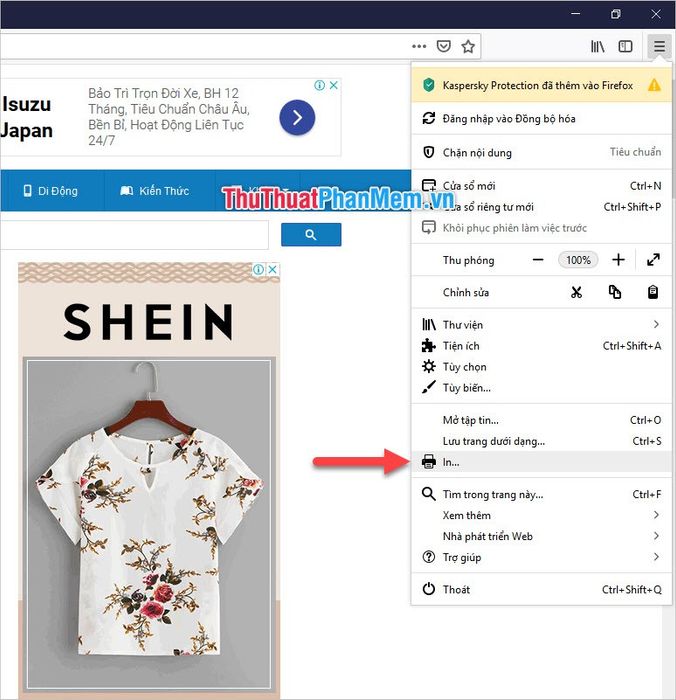Viewport: 676px width, 700px height.
Task: Open Chặn nội dung menu entry
Action: point(541,152)
